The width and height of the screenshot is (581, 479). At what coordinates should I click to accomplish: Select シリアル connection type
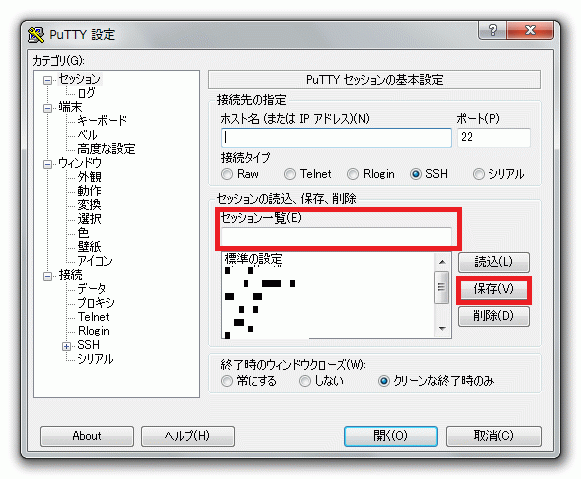pos(478,174)
